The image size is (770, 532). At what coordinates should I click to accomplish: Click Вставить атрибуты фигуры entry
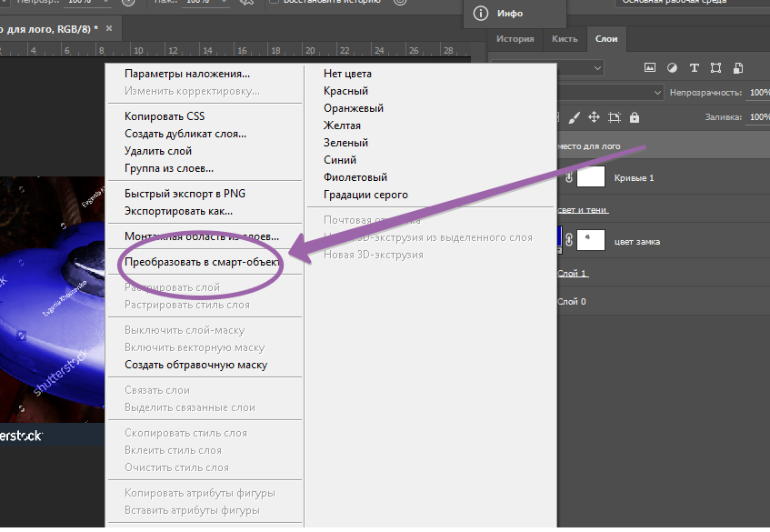(192, 510)
